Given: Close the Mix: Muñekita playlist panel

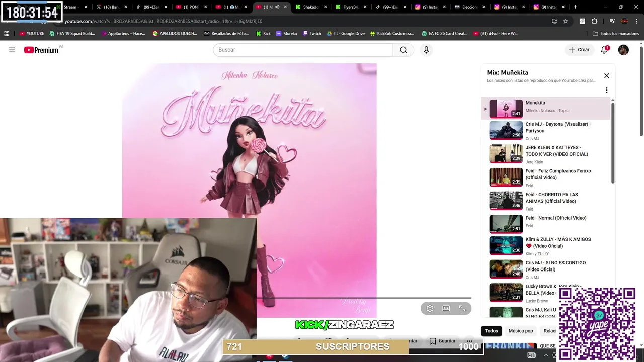Looking at the screenshot, I should [x=607, y=76].
